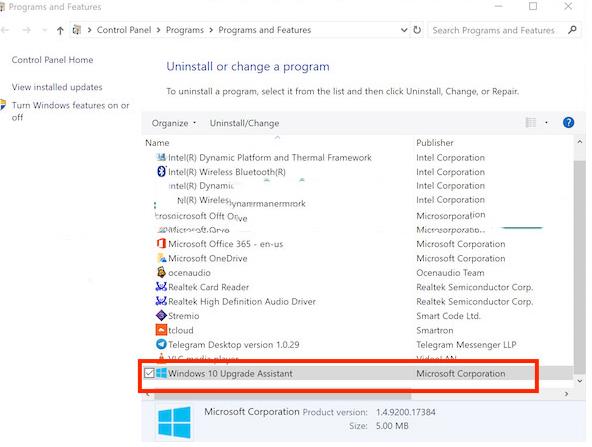This screenshot has height=447, width=592.
Task: Click the Realtek Card Reader icon
Action: pos(161,287)
